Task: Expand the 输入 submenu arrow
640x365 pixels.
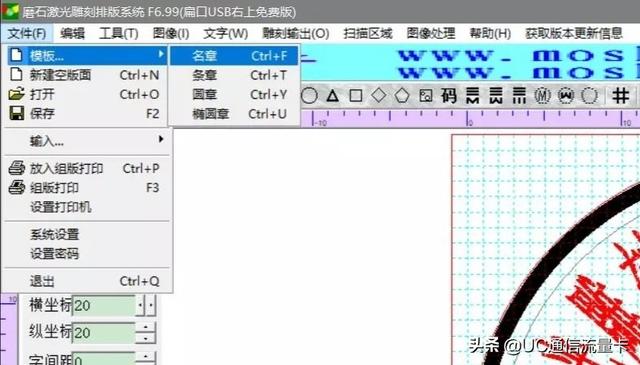Action: (x=161, y=139)
